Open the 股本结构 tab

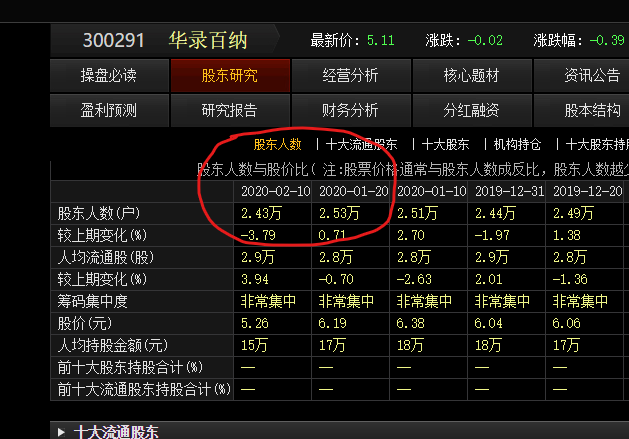[582, 110]
